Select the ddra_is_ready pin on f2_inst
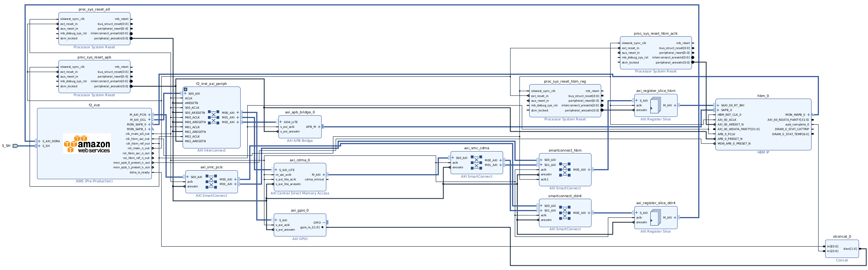The width and height of the screenshot is (868, 270). click(x=139, y=172)
